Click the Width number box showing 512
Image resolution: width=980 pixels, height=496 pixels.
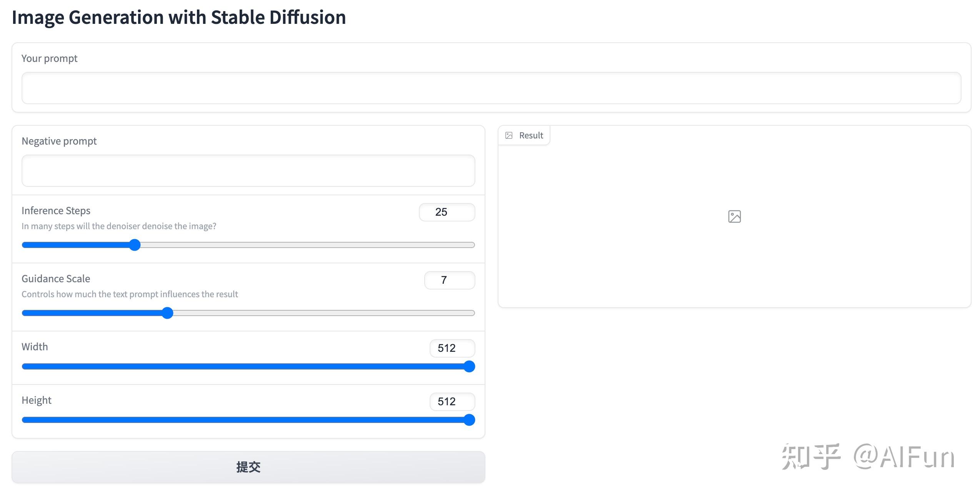coord(452,348)
